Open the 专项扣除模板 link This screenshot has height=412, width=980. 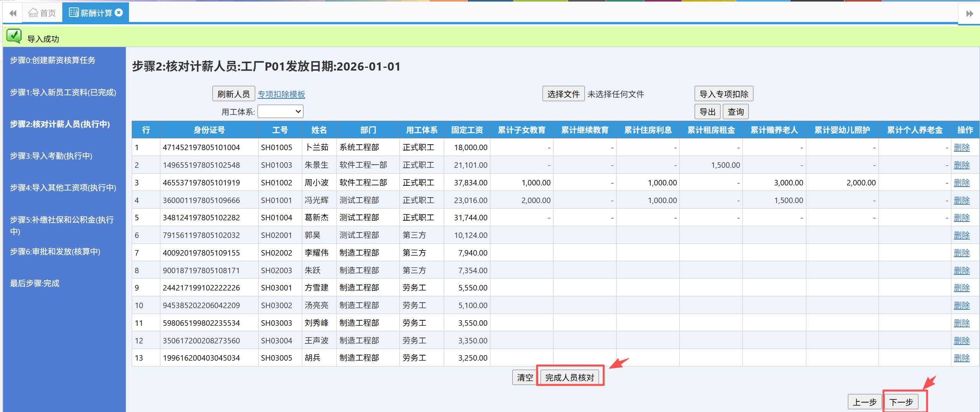281,94
